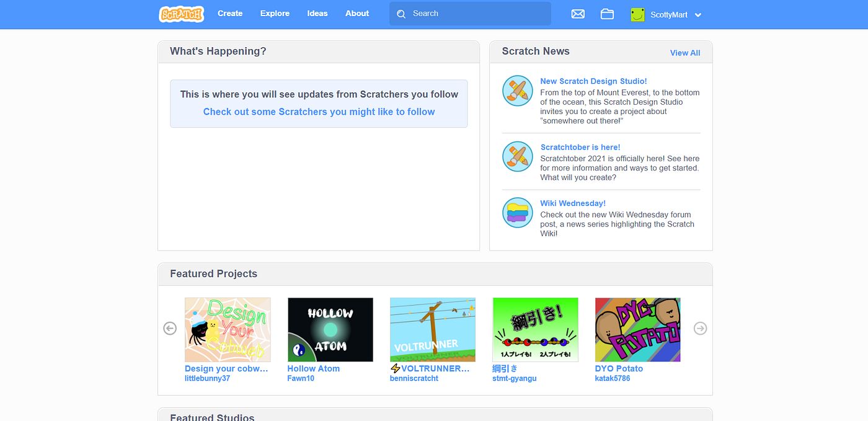
Task: Click 綱引き project title link
Action: pyautogui.click(x=505, y=368)
